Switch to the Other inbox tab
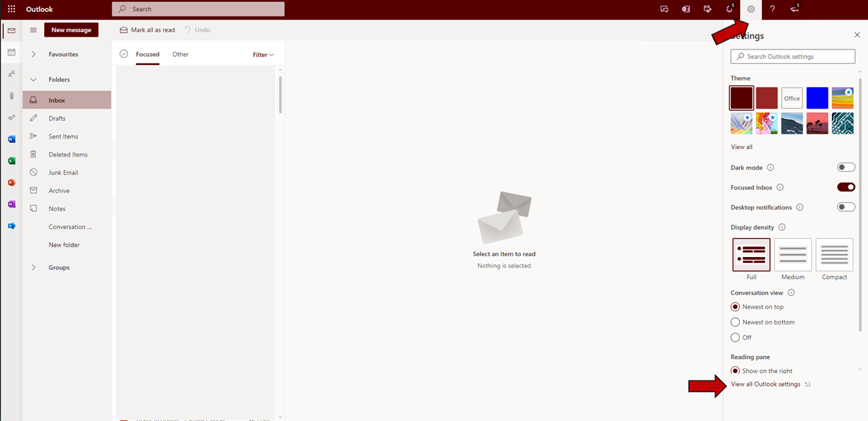This screenshot has width=868, height=421. (x=180, y=55)
